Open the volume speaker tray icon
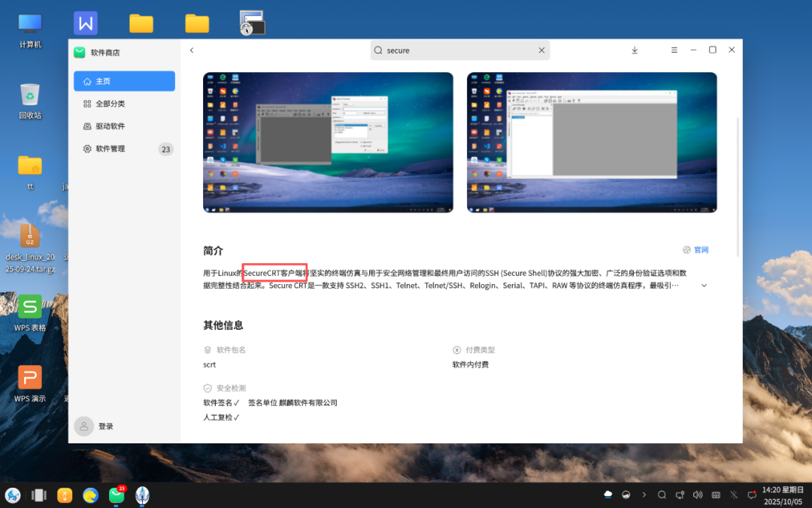 pyautogui.click(x=698, y=494)
